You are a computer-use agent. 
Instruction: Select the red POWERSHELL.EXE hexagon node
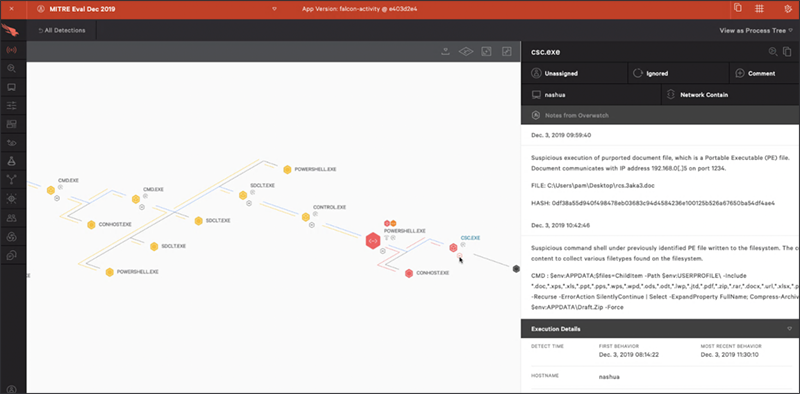point(373,240)
